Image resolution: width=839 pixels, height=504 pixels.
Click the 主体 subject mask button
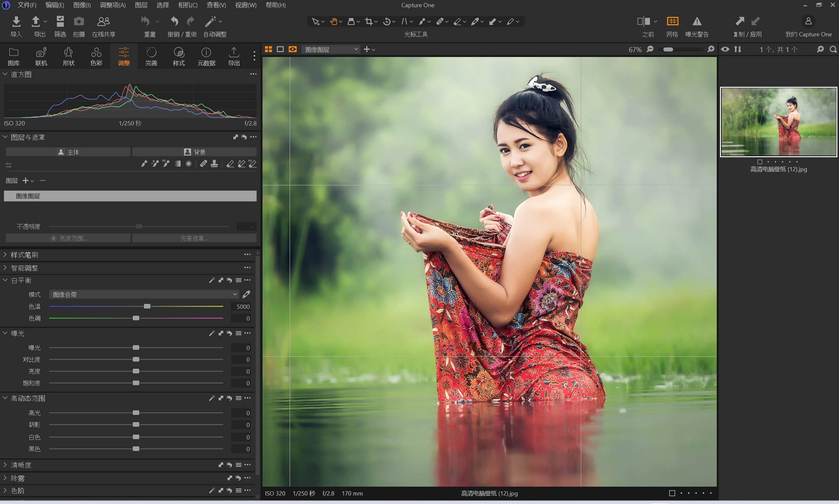(68, 152)
